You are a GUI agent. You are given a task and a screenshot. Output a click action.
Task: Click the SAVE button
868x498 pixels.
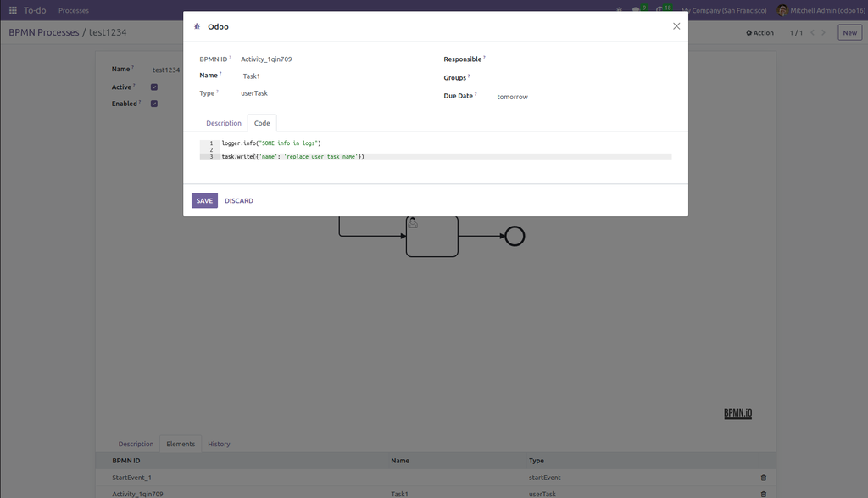tap(204, 200)
